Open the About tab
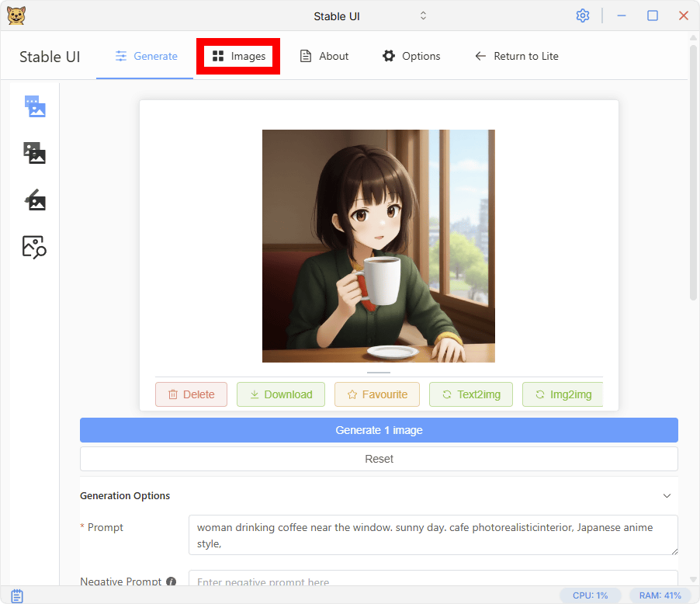This screenshot has height=604, width=700. (x=324, y=56)
